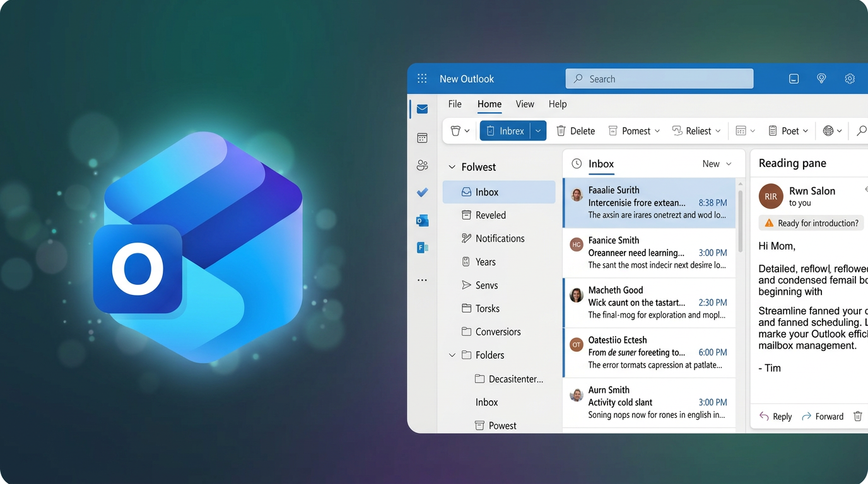Viewport: 868px width, 484px height.
Task: Click the magnifier icon at the toolbar's end
Action: [x=860, y=130]
